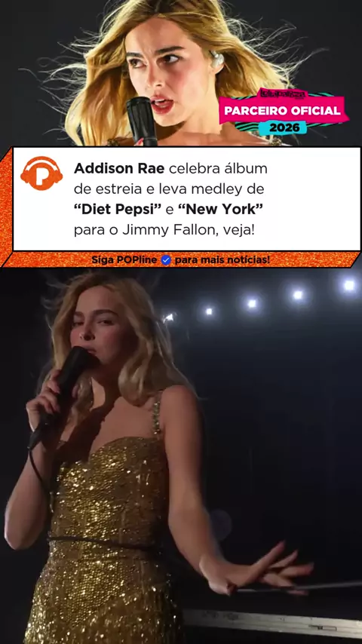Click the brightest stage light at upper right
Image resolution: width=362 pixels, height=644 pixels.
[x=349, y=285]
